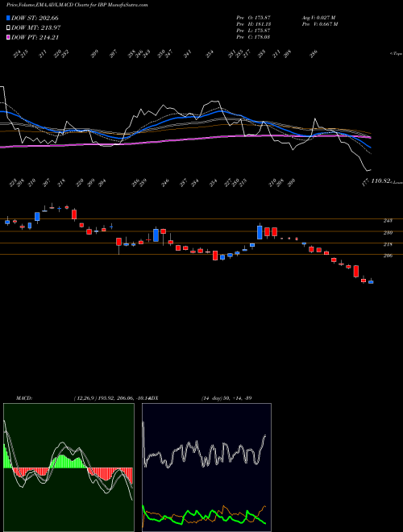Click the Pre L: 175.87 value
403x532 pixels.
coord(253,31)
